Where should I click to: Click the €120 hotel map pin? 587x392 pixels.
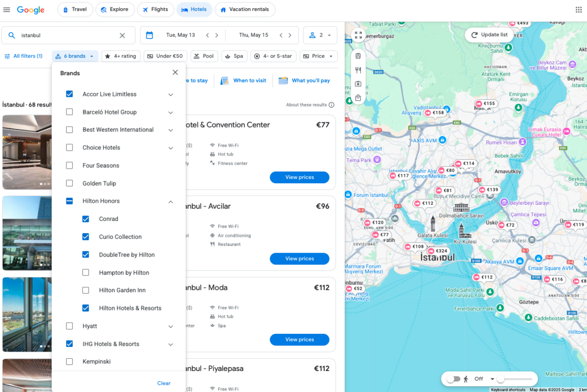click(x=374, y=222)
